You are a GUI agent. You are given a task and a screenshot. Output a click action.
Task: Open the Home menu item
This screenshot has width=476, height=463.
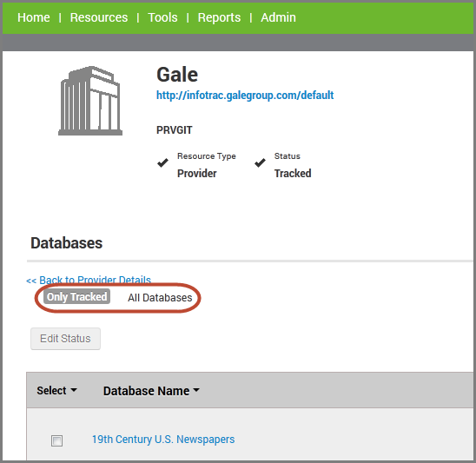coord(34,17)
